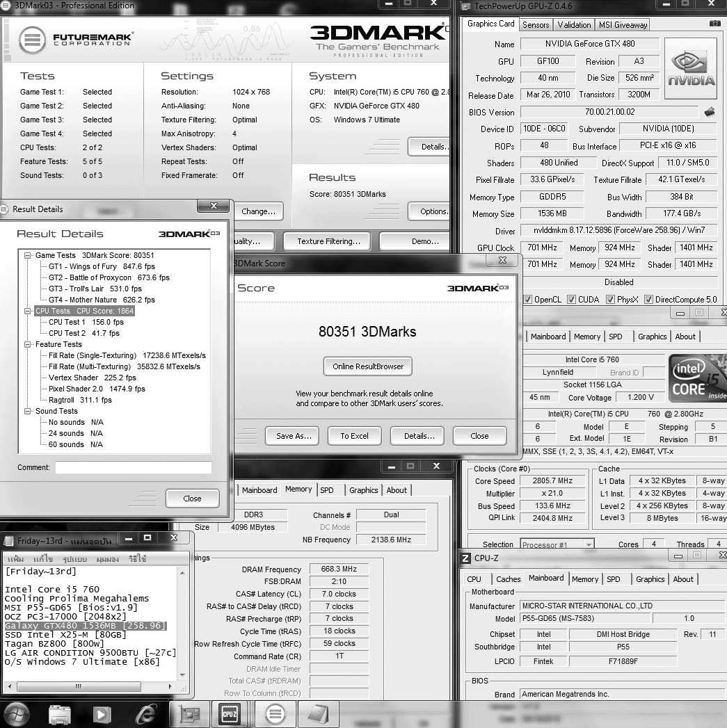Click the CPU-Z title bar Z icon
Image resolution: width=727 pixels, height=728 pixels.
pyautogui.click(x=465, y=558)
